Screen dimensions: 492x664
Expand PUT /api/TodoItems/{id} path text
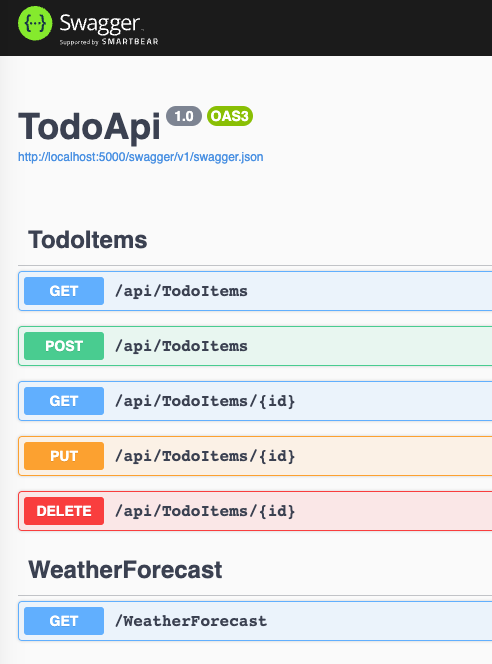click(x=205, y=456)
